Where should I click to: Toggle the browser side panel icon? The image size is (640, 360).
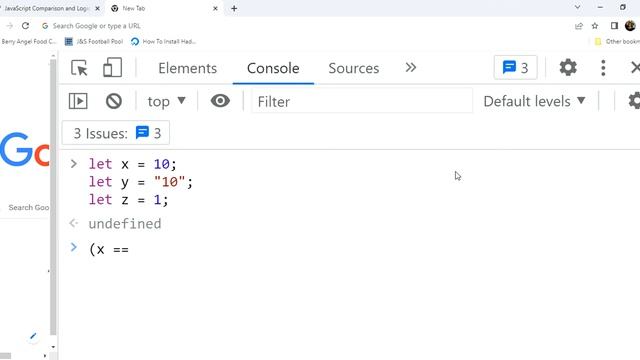coord(614,26)
